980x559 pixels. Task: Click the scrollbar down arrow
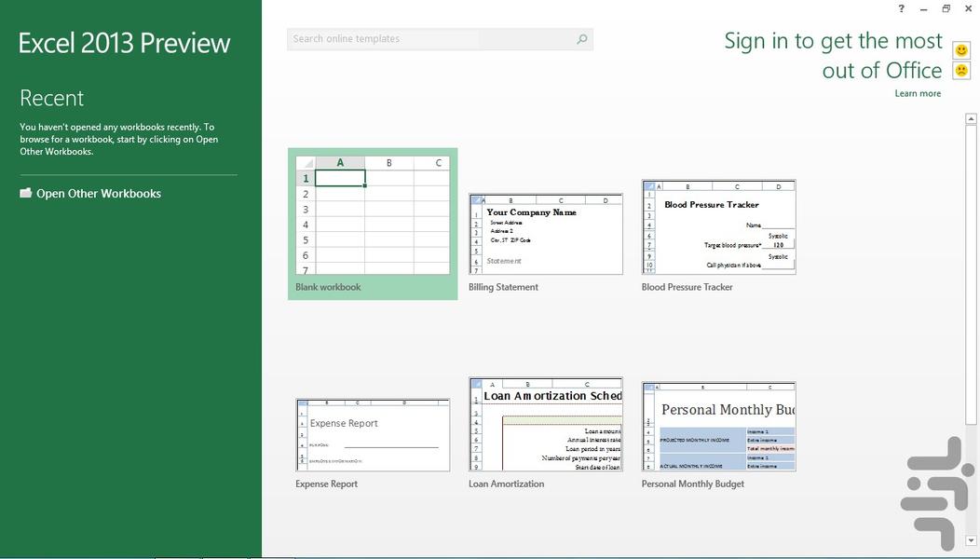[972, 540]
